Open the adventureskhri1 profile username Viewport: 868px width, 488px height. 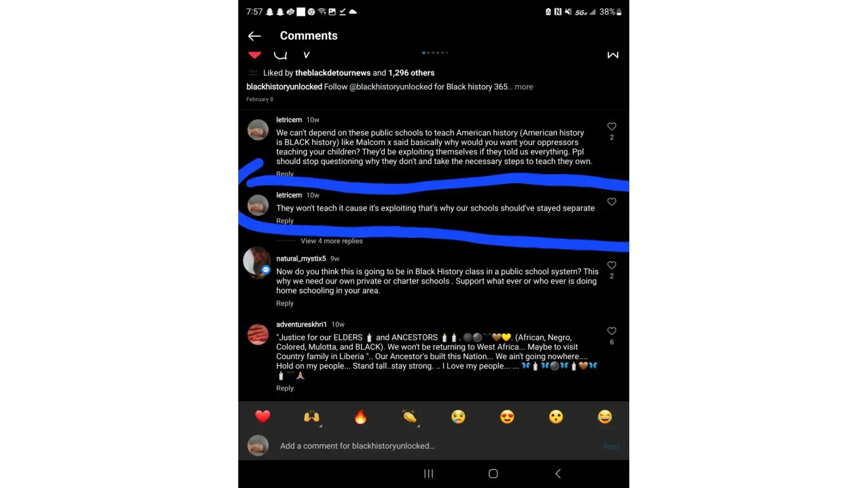301,325
